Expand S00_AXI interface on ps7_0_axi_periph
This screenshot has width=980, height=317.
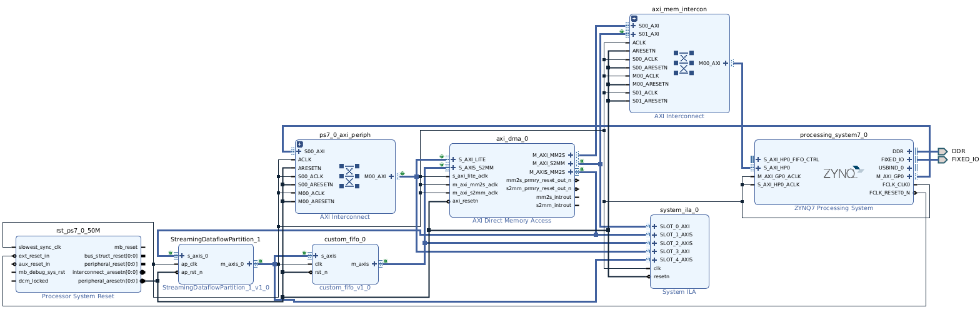[299, 151]
